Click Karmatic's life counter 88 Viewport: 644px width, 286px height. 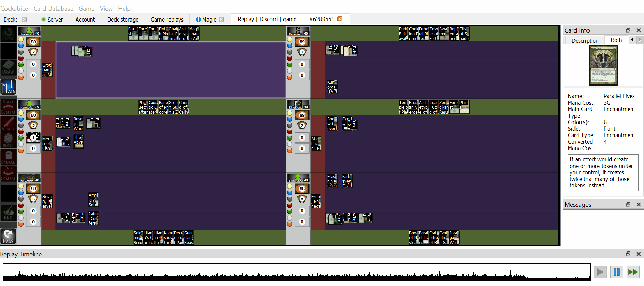tap(33, 115)
